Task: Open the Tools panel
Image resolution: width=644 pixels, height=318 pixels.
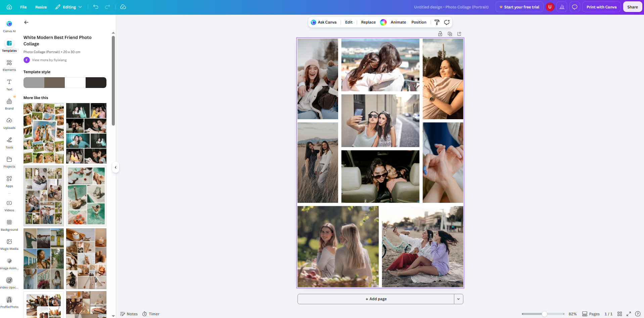Action: coord(9,143)
